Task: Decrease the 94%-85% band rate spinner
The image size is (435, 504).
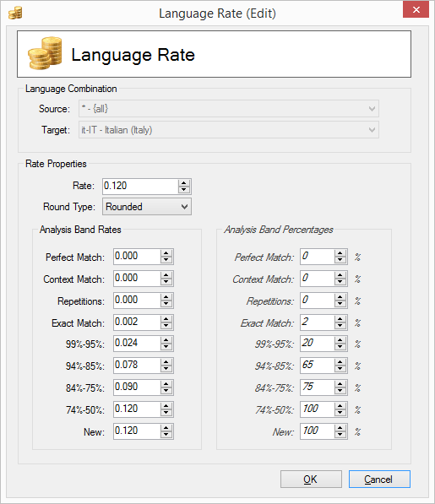Action: click(x=166, y=369)
